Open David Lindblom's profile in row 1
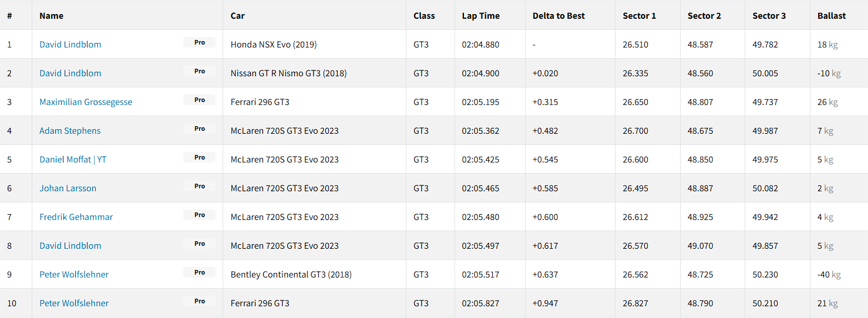Image resolution: width=868 pixels, height=318 pixels. point(70,45)
